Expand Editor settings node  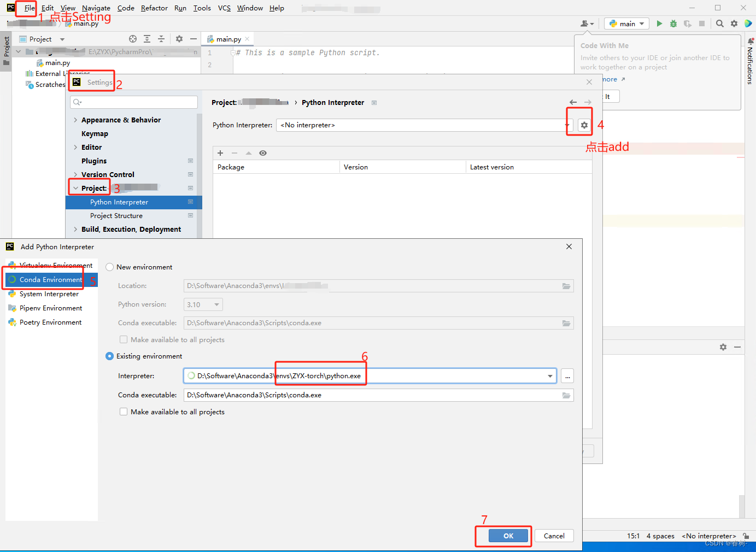pos(75,148)
